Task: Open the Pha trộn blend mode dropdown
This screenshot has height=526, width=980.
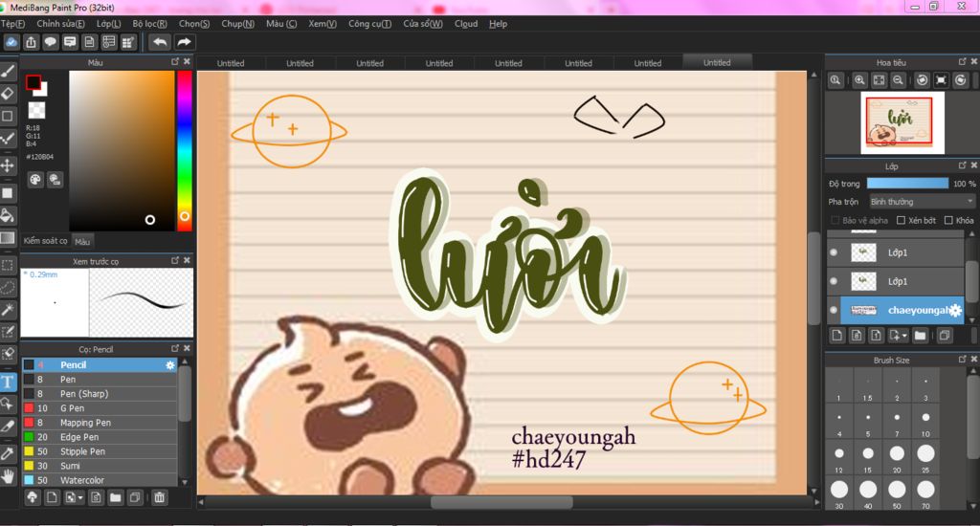Action: (x=922, y=202)
